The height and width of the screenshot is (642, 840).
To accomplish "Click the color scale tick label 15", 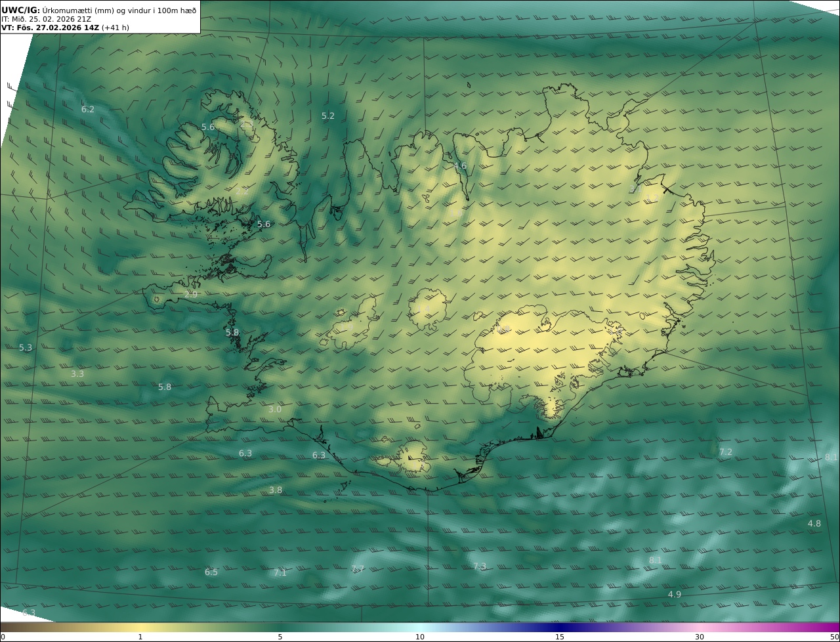I will coord(560,637).
